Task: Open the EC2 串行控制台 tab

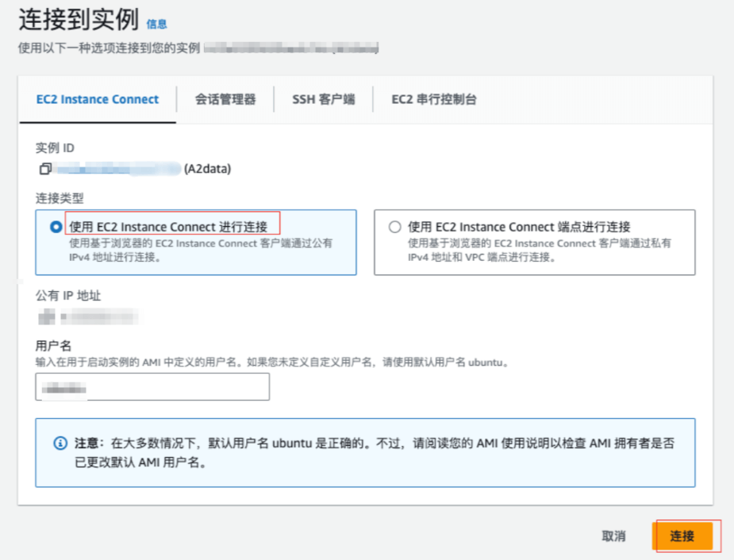Action: coord(434,99)
